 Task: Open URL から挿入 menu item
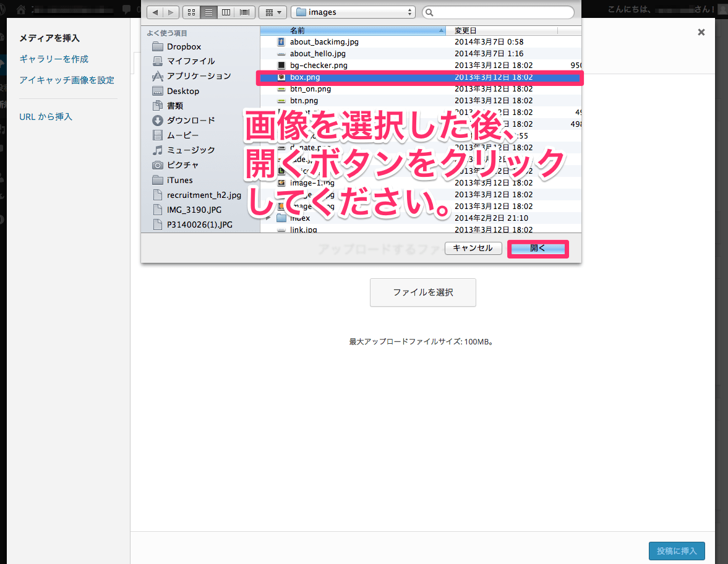pyautogui.click(x=46, y=116)
